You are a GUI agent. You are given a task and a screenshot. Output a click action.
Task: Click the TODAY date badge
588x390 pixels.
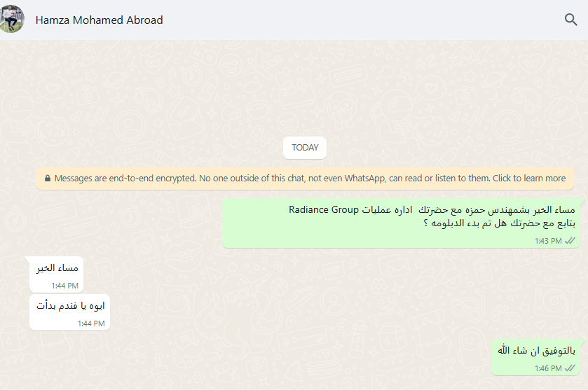coord(305,148)
